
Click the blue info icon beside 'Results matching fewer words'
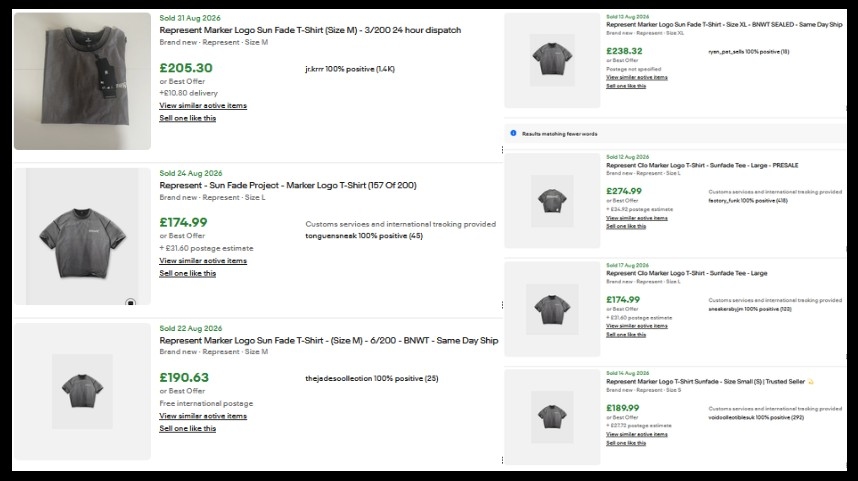(x=513, y=133)
